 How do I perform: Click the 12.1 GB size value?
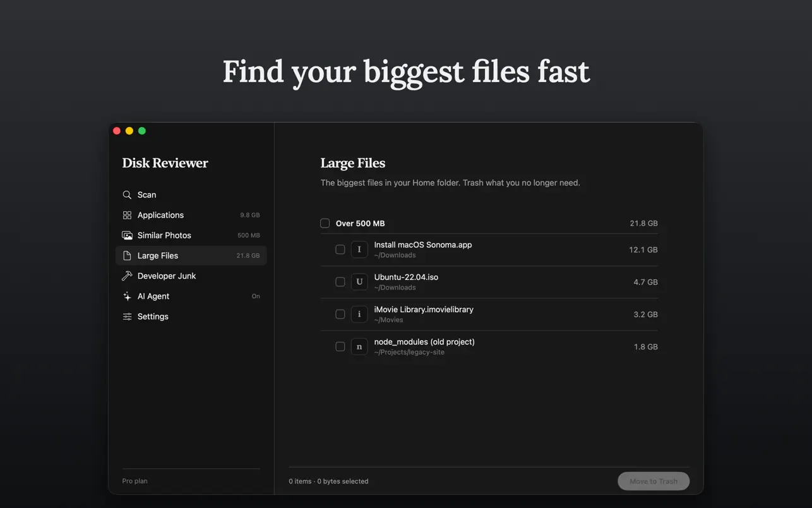pos(643,250)
